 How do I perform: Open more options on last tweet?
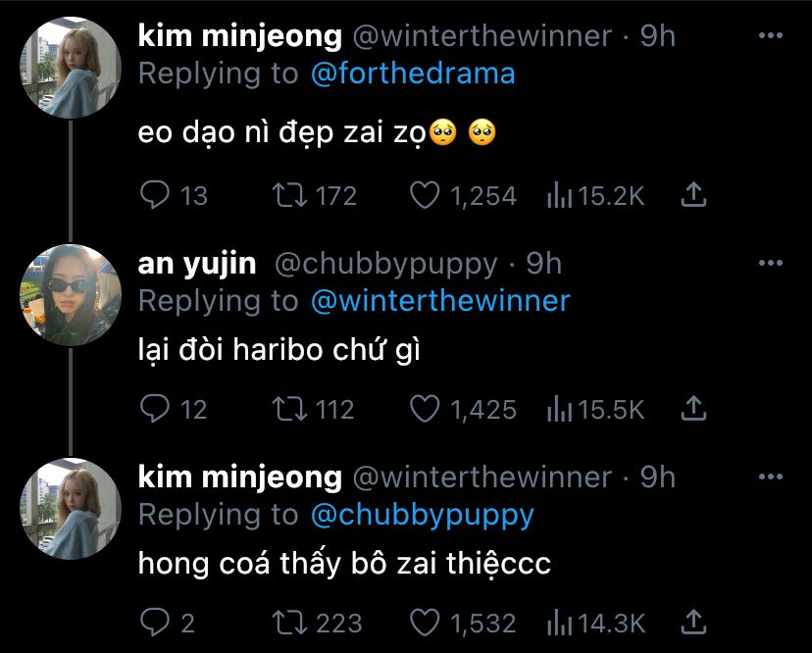pos(770,477)
